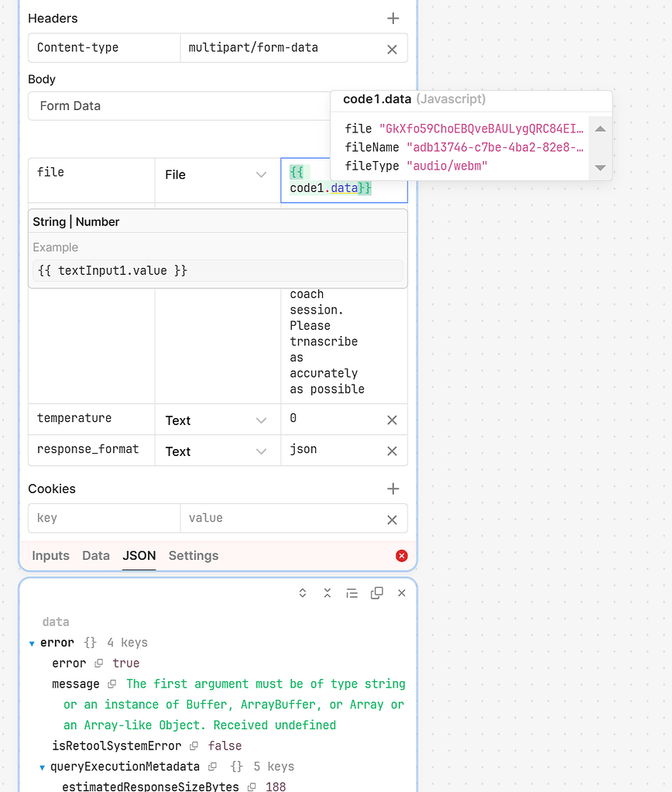Click the red error status indicator
The image size is (672, 792).
[x=401, y=555]
